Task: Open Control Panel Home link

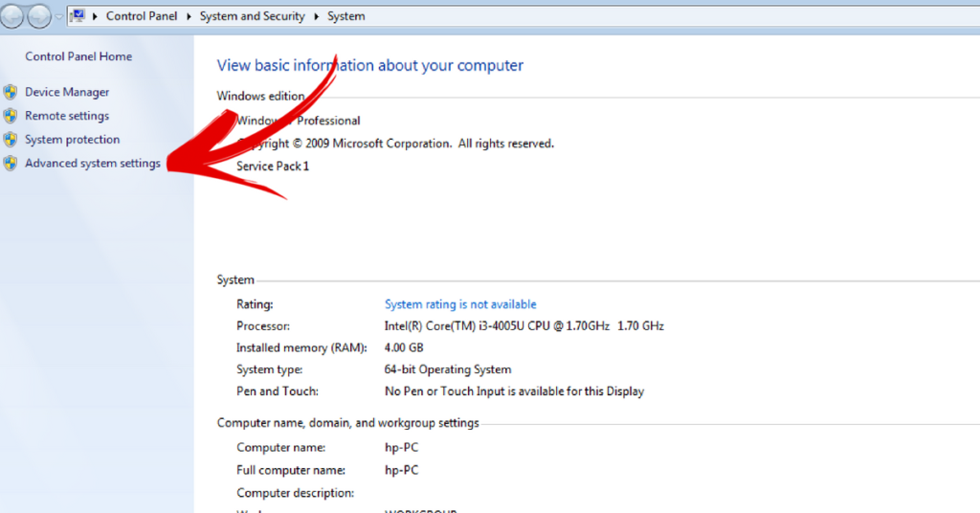Action: coord(78,56)
